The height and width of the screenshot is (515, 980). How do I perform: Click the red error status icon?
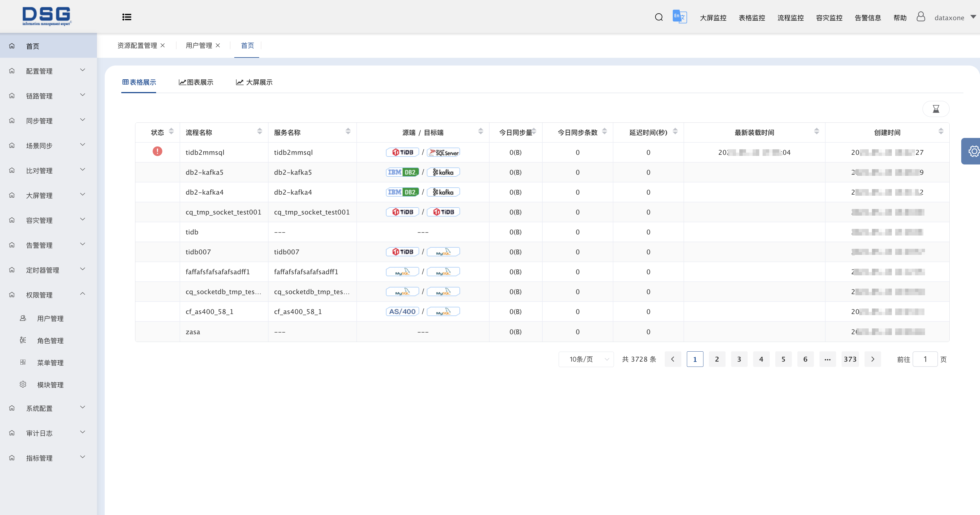tap(157, 151)
